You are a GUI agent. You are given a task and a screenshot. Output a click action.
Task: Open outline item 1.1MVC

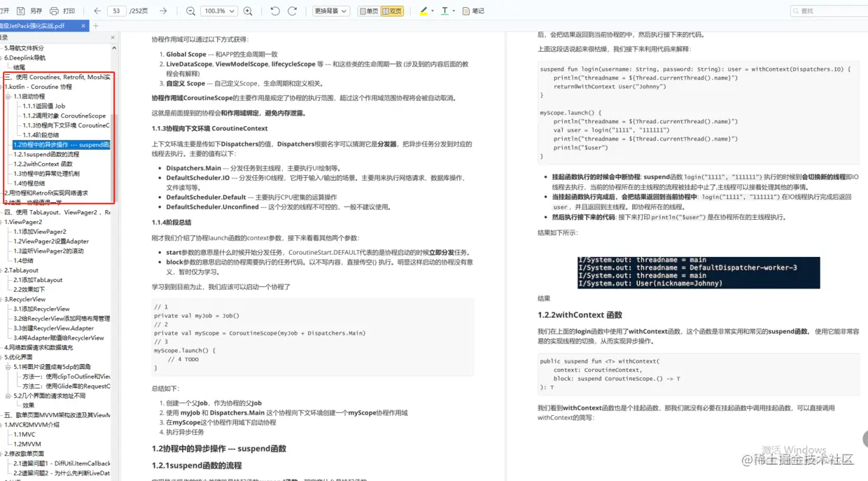[24, 434]
